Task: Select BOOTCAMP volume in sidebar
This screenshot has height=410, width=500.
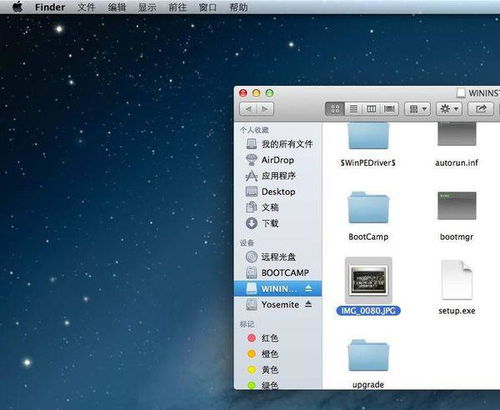Action: [277, 273]
